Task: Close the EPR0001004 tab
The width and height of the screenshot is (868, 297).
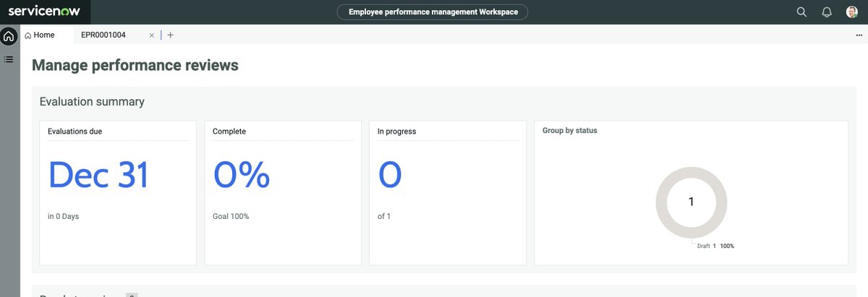Action: 152,35
